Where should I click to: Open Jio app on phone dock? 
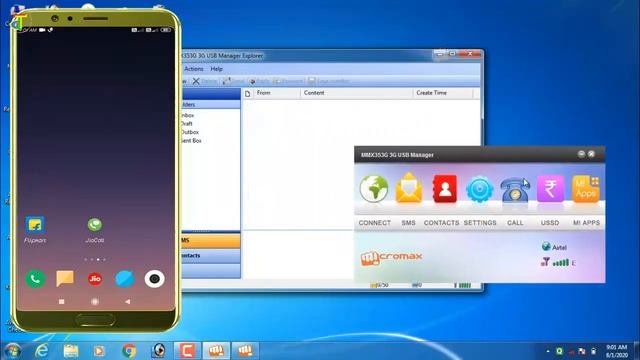[95, 279]
